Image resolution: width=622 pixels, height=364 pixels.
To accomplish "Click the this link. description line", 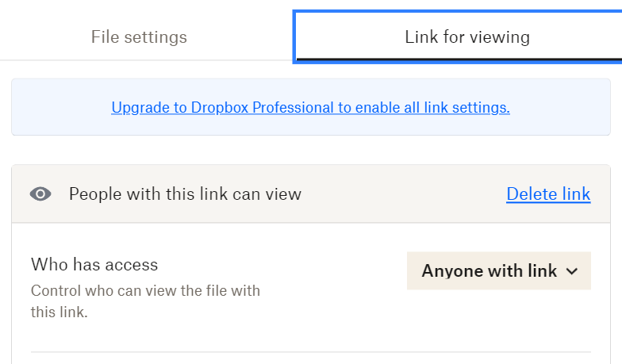I will (59, 312).
